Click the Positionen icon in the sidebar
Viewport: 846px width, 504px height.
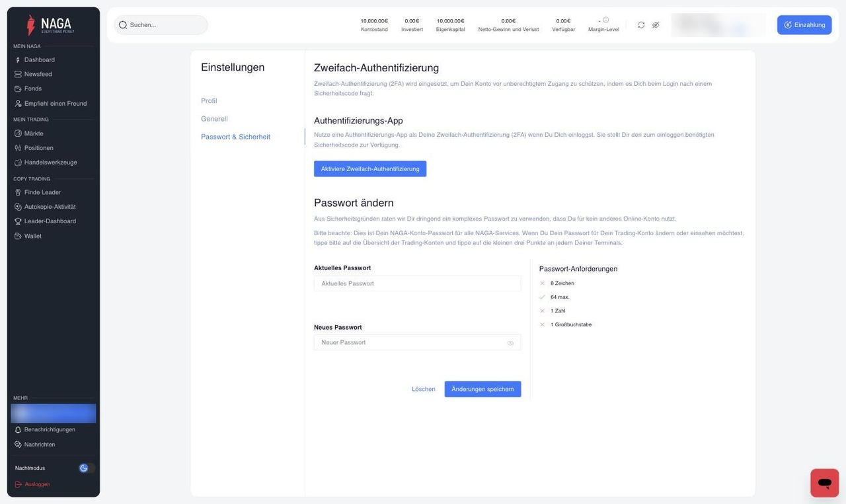[x=18, y=148]
